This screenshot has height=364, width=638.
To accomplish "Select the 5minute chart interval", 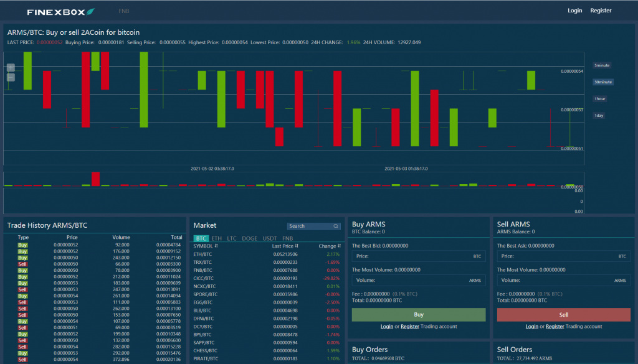I will pyautogui.click(x=602, y=65).
